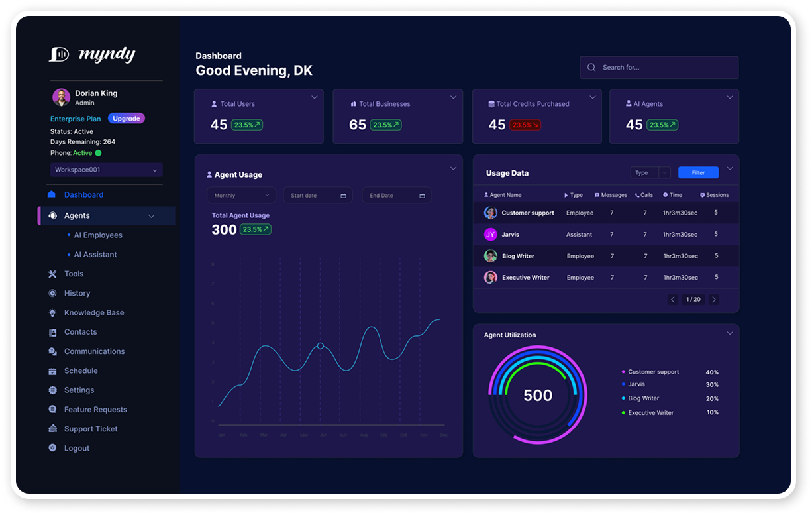Open the Dashboard menu item

(x=83, y=195)
